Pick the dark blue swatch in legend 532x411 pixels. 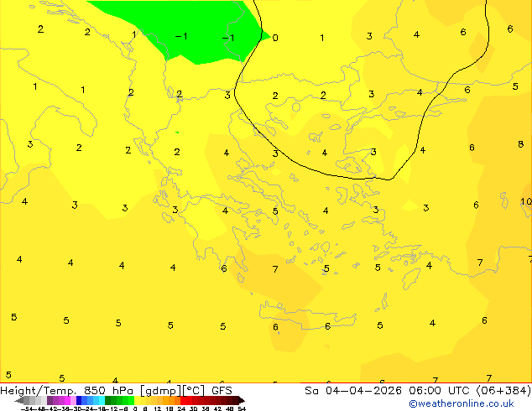point(79,400)
